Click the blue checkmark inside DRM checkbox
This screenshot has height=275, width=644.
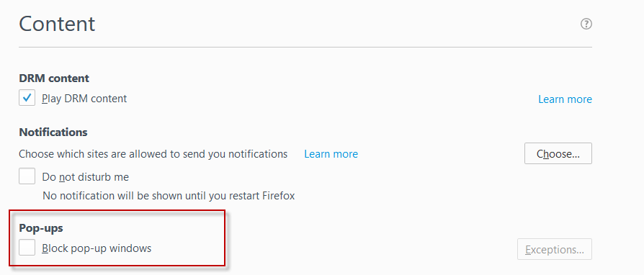pos(27,98)
